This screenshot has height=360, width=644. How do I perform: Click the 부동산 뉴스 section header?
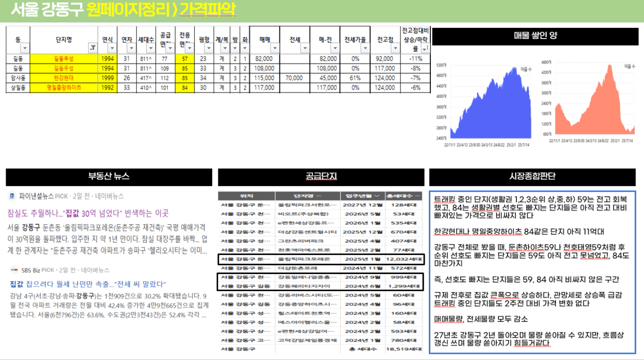[x=109, y=177]
